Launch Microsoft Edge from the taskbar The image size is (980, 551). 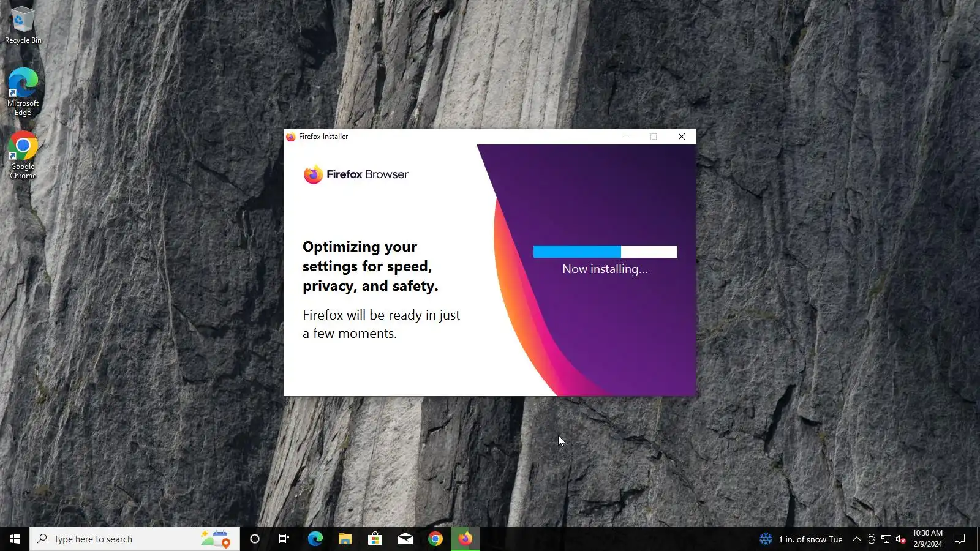pyautogui.click(x=315, y=539)
